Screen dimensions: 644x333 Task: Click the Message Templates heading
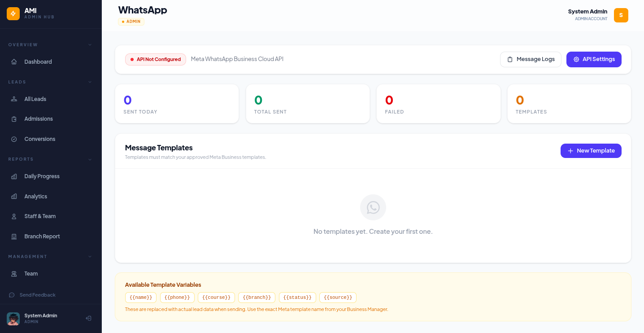159,148
